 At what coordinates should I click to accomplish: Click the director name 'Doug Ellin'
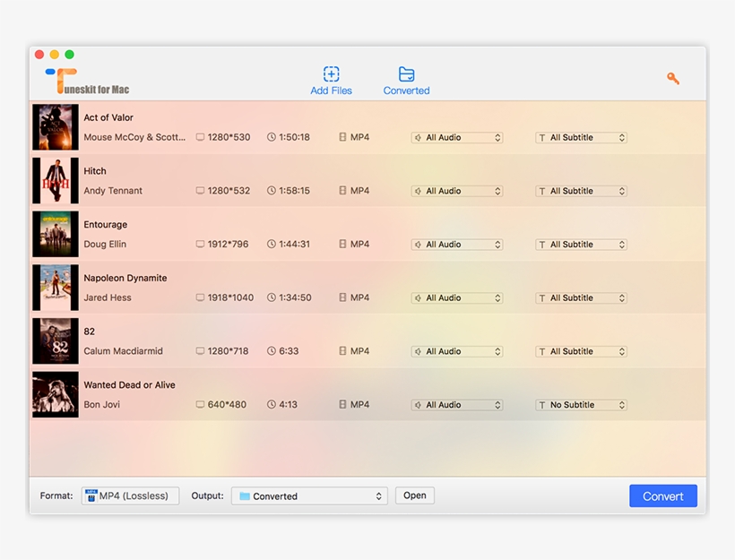(105, 244)
